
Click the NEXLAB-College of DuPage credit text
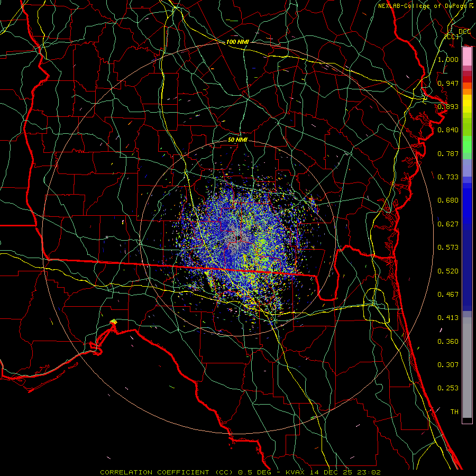coord(425,6)
